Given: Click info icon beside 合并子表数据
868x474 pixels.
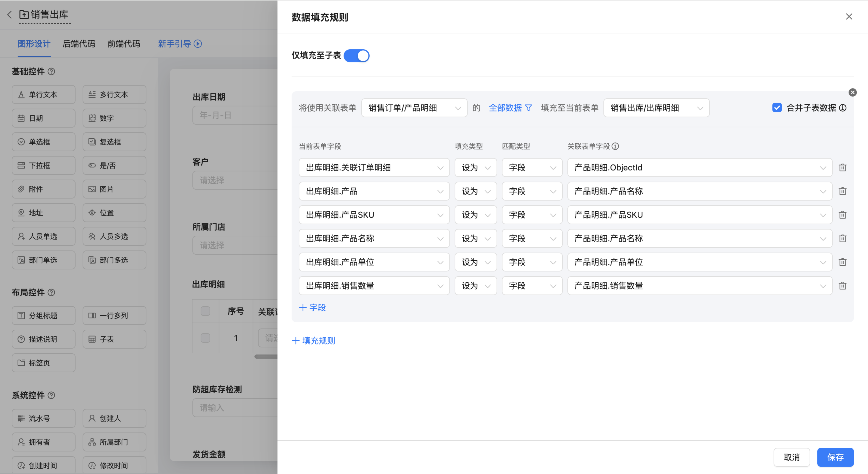Looking at the screenshot, I should click(843, 108).
